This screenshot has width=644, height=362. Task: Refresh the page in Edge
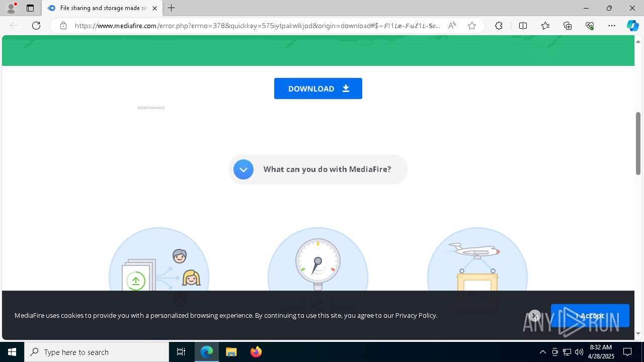point(36,26)
